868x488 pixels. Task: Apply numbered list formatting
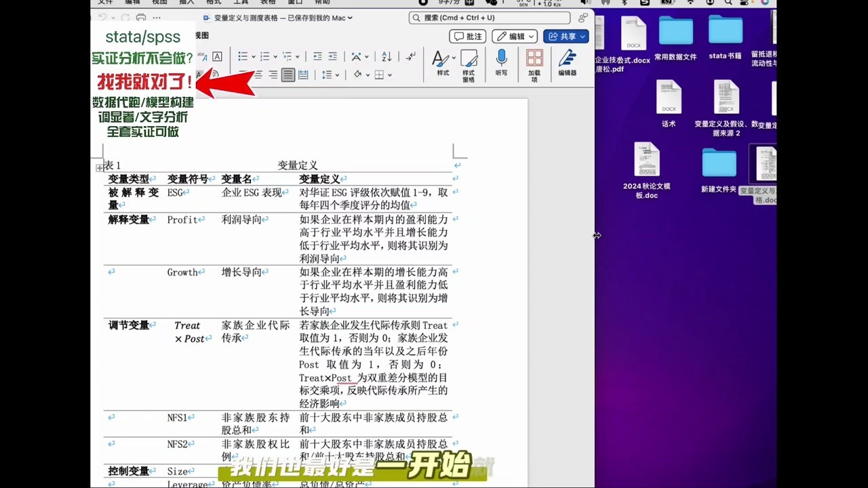click(x=264, y=56)
